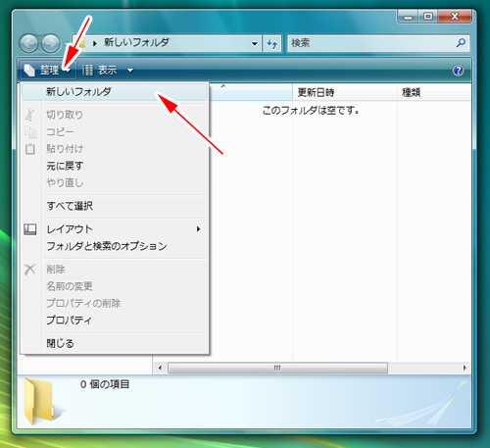
Task: Click the 表示 (Views) toolbar button
Action: (x=99, y=70)
